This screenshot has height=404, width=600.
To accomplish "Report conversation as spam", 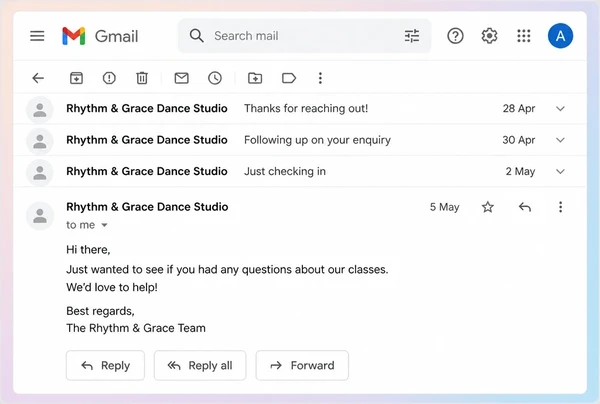I will [109, 78].
